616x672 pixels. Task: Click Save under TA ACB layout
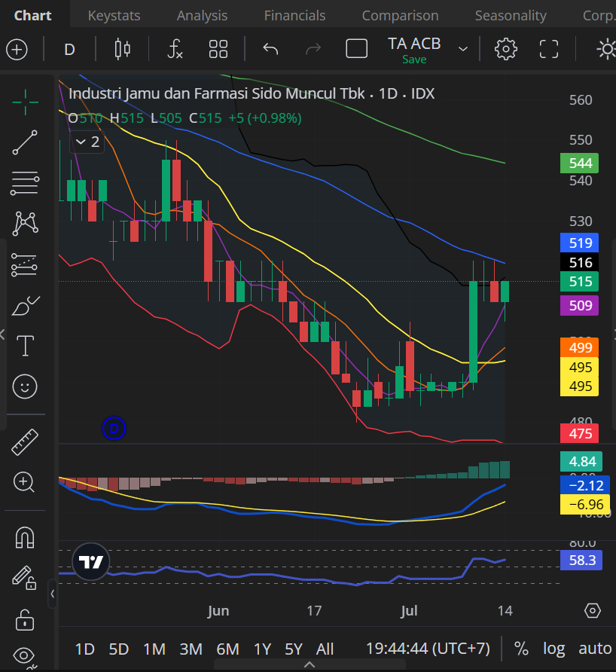pos(414,60)
